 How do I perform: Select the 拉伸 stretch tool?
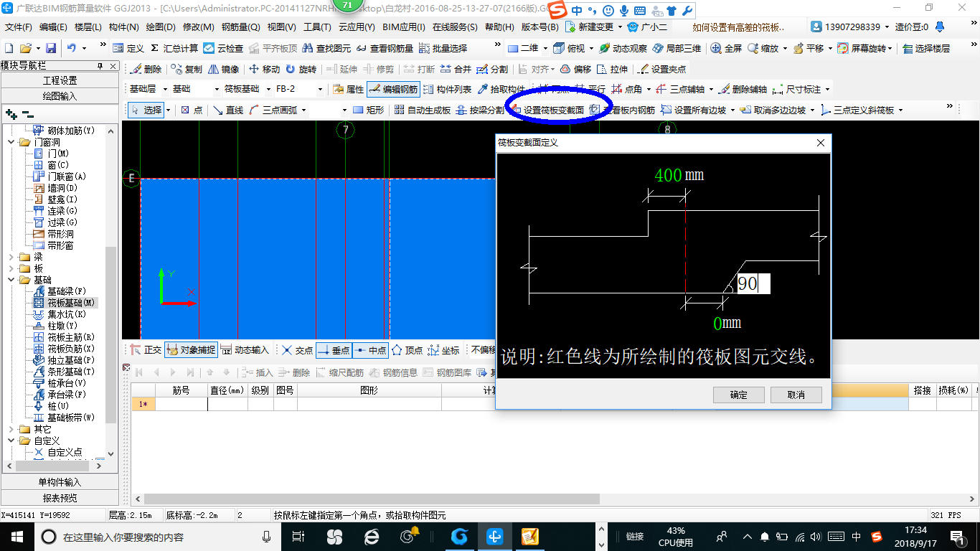[x=612, y=70]
